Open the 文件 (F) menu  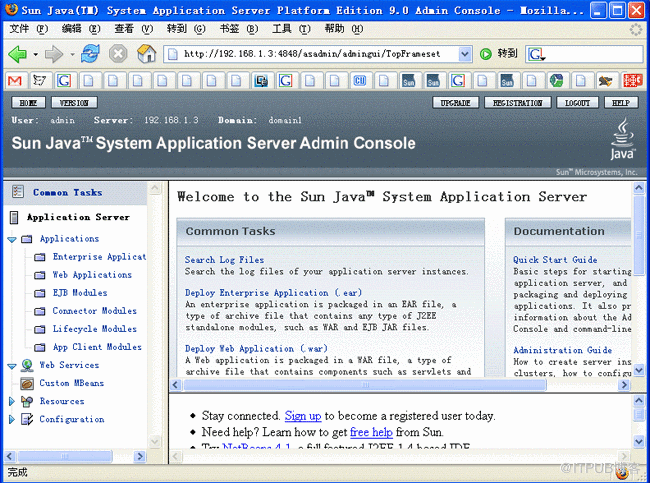click(29, 29)
